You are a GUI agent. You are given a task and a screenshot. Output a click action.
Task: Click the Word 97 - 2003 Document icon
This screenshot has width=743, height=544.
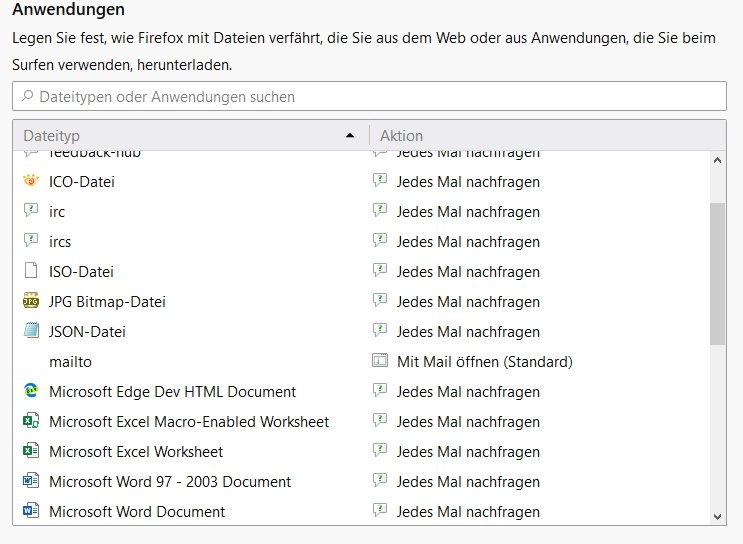30,482
